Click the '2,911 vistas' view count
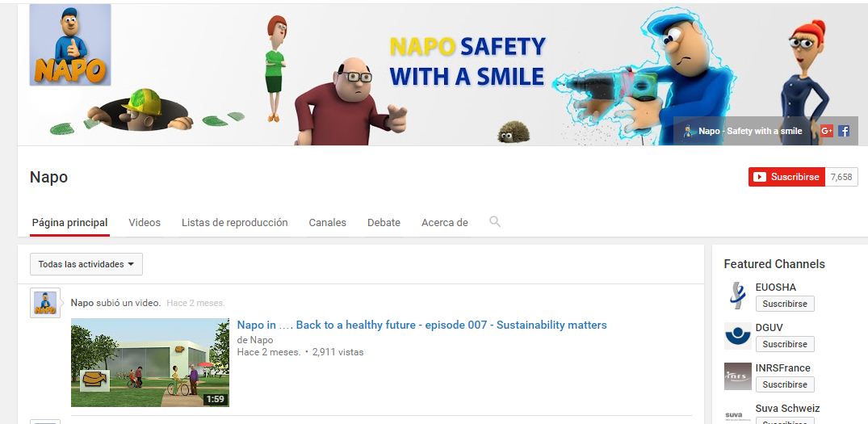This screenshot has width=868, height=424. coord(338,351)
